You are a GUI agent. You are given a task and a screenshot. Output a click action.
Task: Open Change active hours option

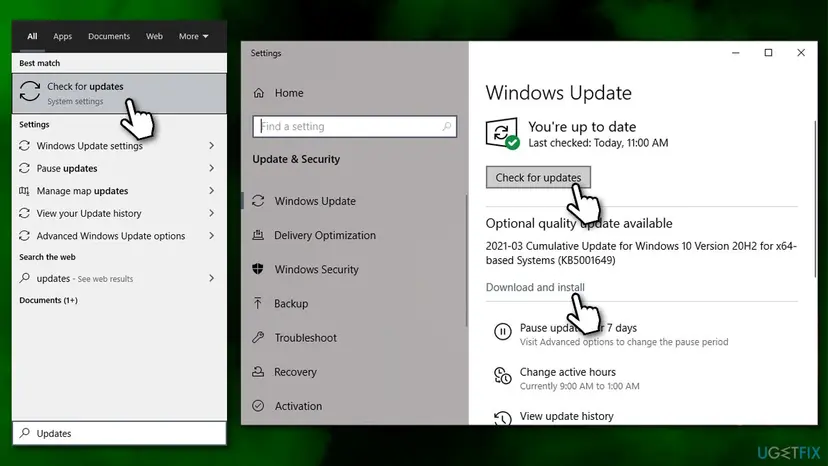point(568,372)
